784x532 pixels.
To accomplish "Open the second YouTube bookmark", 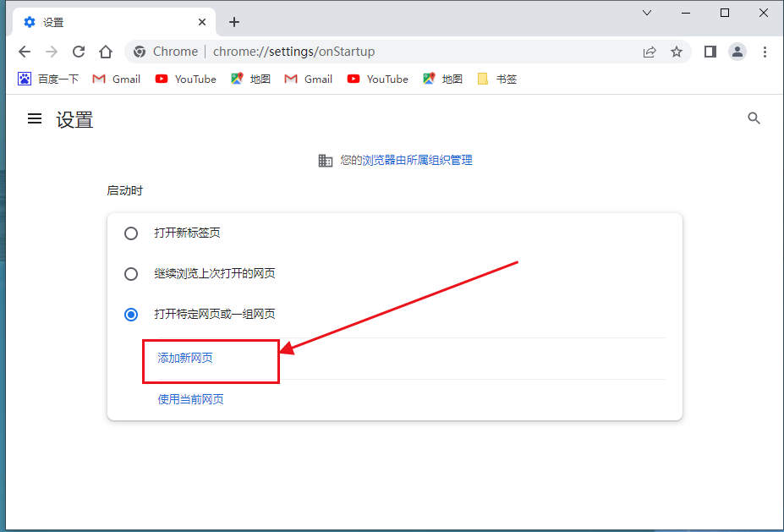I will coord(377,79).
